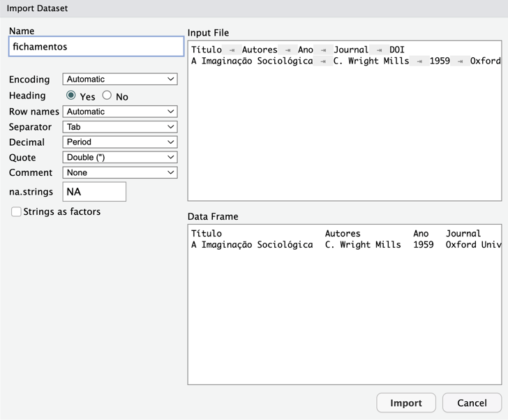Click the Título column header in Data Frame

[x=206, y=234]
